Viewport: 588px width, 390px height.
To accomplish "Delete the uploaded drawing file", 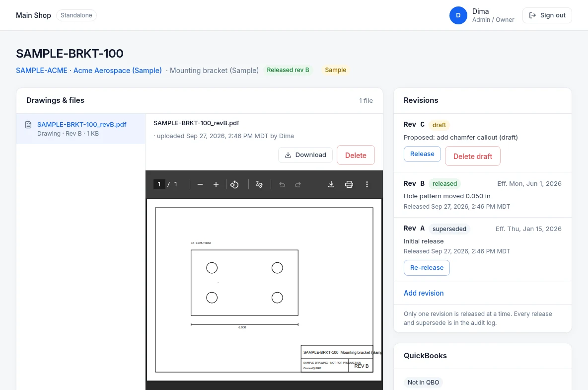I will click(x=356, y=155).
